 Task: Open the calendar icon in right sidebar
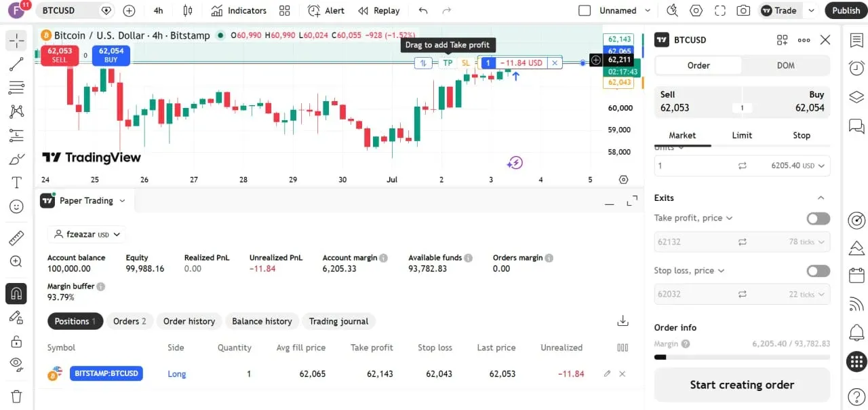[856, 276]
